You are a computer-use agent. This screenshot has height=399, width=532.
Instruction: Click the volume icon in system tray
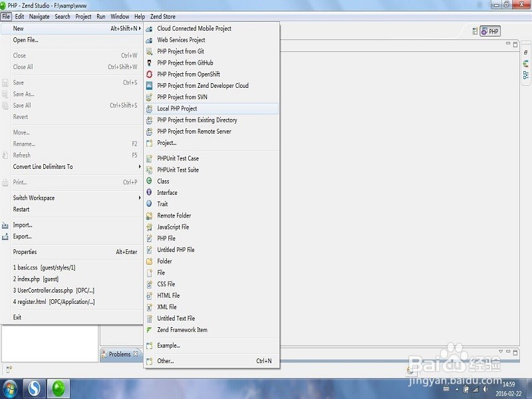click(485, 390)
